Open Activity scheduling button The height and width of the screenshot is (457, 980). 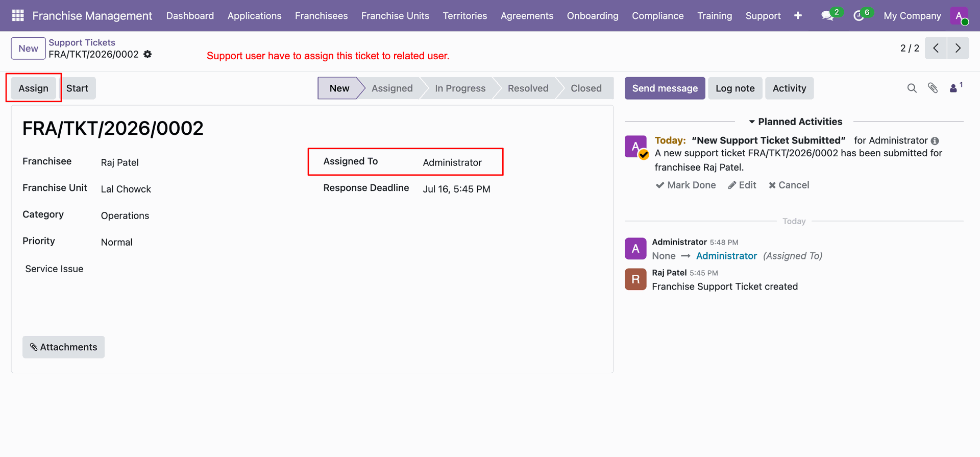tap(789, 88)
